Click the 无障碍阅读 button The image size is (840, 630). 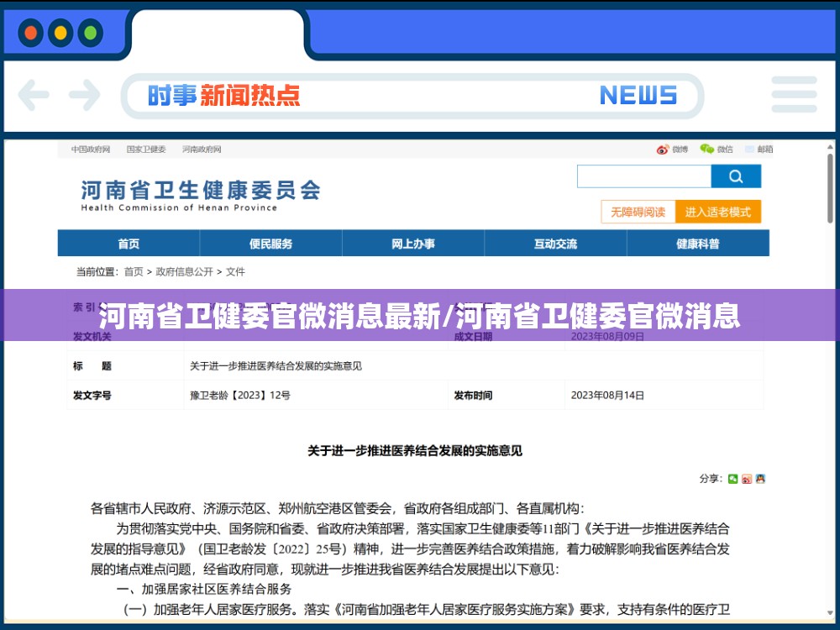pyautogui.click(x=638, y=212)
